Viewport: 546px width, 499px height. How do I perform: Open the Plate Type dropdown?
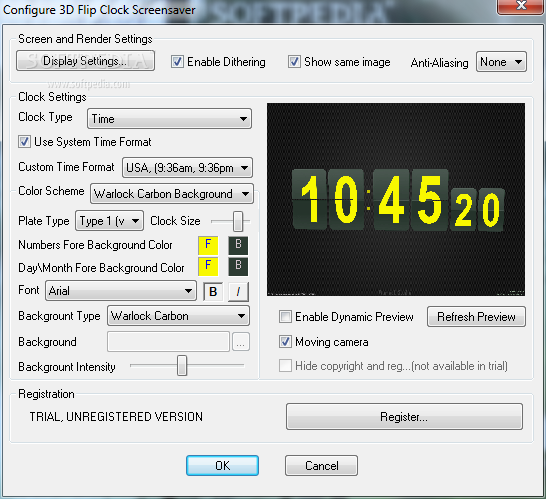click(x=109, y=221)
